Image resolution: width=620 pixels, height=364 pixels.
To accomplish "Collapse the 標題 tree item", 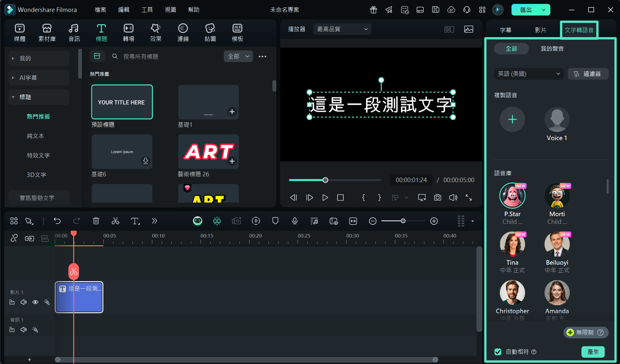I will [x=39, y=97].
